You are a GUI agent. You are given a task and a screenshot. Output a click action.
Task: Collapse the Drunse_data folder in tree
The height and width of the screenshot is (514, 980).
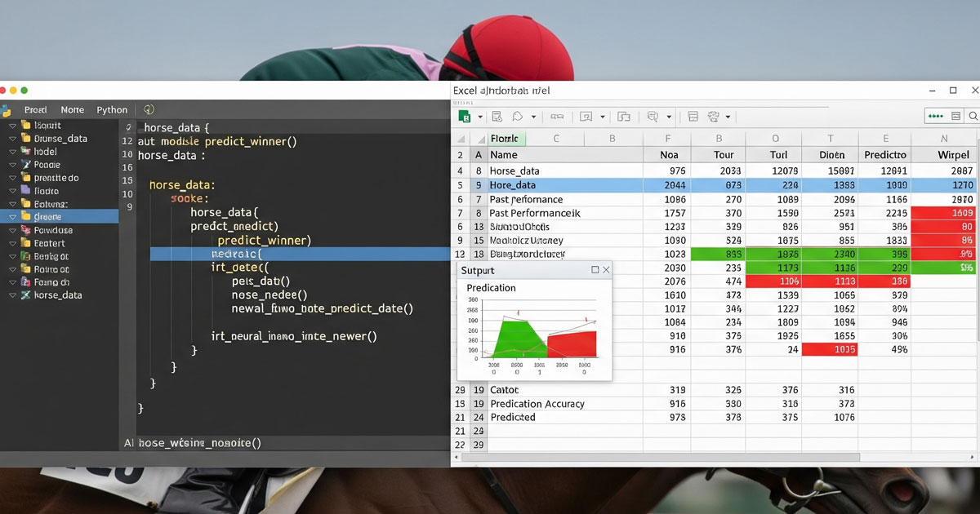[x=12, y=139]
